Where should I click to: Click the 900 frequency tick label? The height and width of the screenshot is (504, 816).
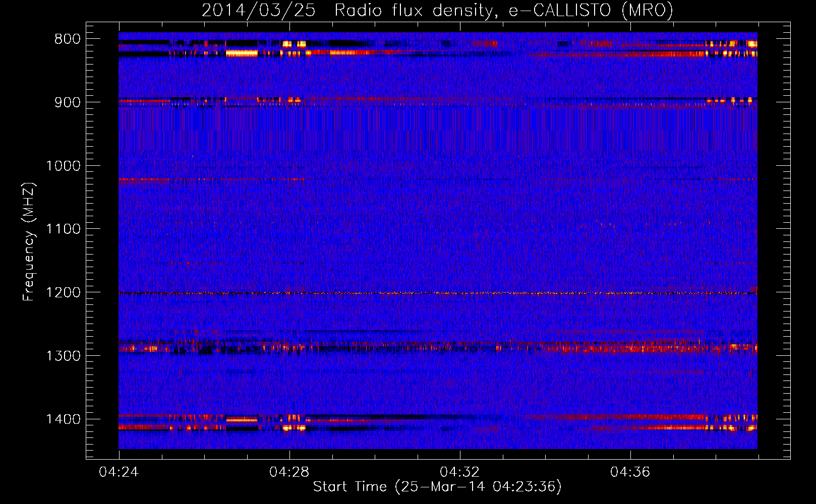[x=68, y=102]
